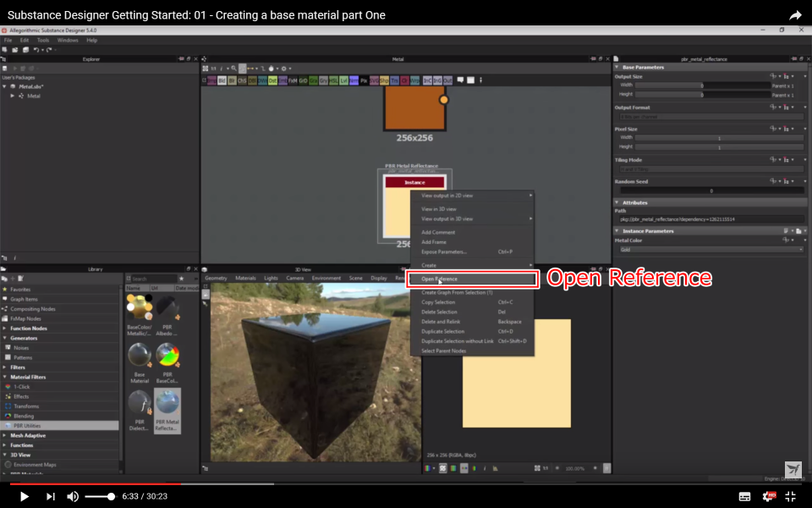Seek on the video progress bar
812x508 pixels.
click(x=406, y=484)
